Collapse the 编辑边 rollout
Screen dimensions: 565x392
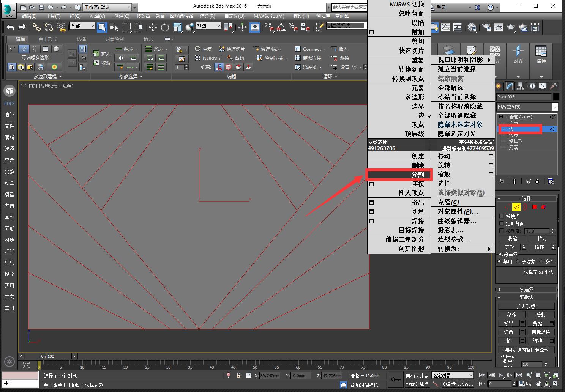(x=526, y=297)
